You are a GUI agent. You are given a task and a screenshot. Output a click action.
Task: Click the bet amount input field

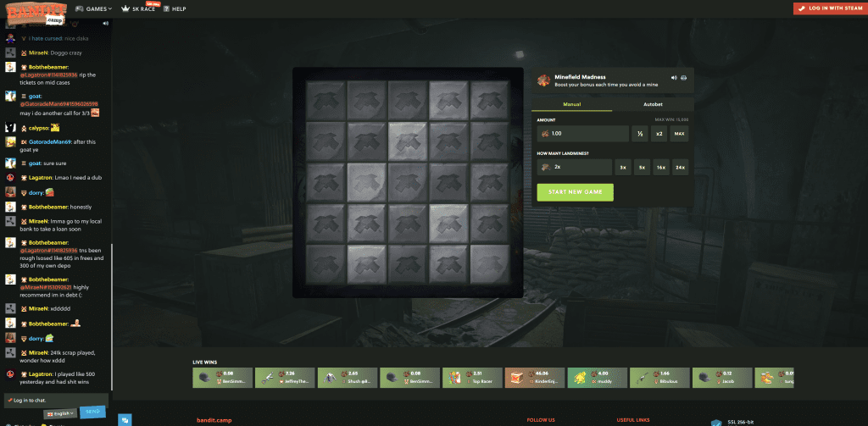coord(582,133)
